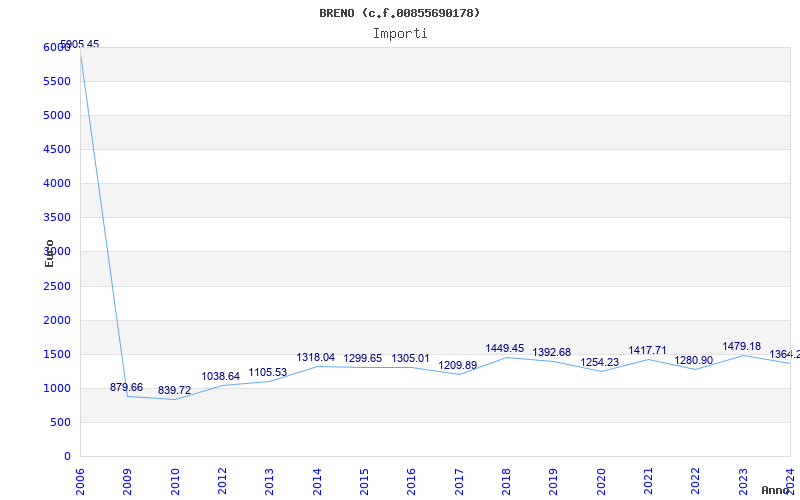Click the y-axis value 2500
The image size is (800, 500).
(57, 286)
